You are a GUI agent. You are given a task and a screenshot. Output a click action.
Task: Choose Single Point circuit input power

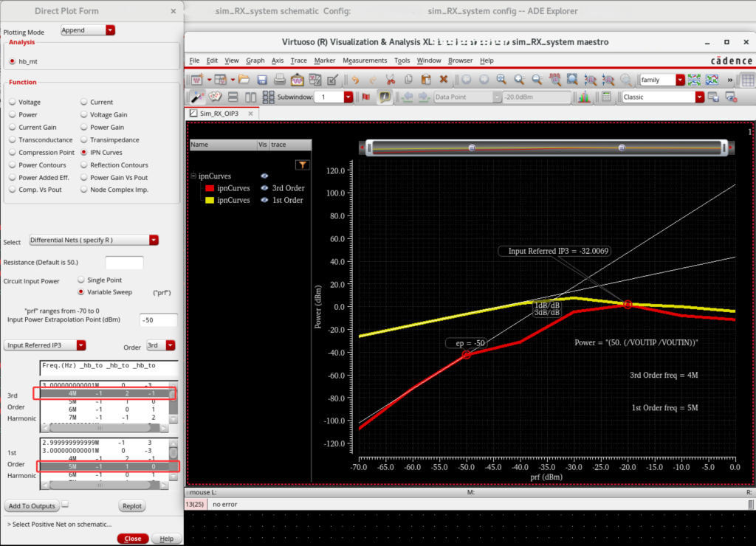[x=81, y=280]
